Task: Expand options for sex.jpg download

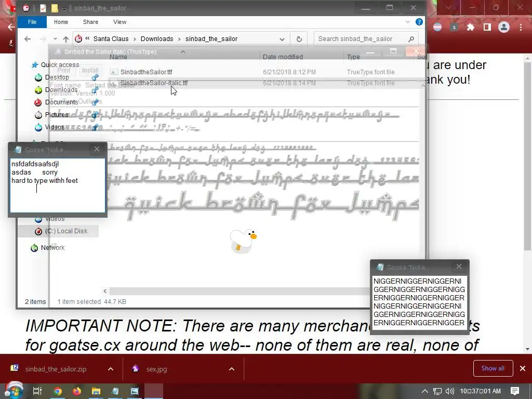Action: [232, 369]
